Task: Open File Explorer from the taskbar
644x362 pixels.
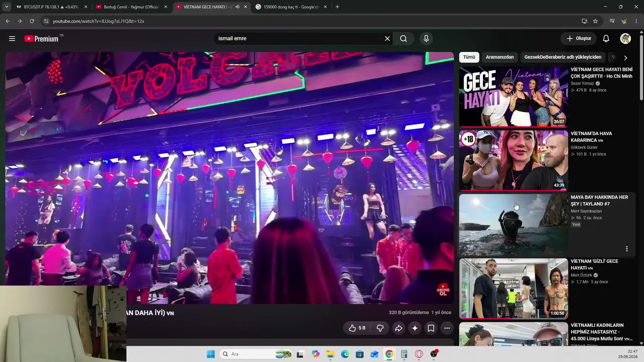Action: [x=330, y=354]
